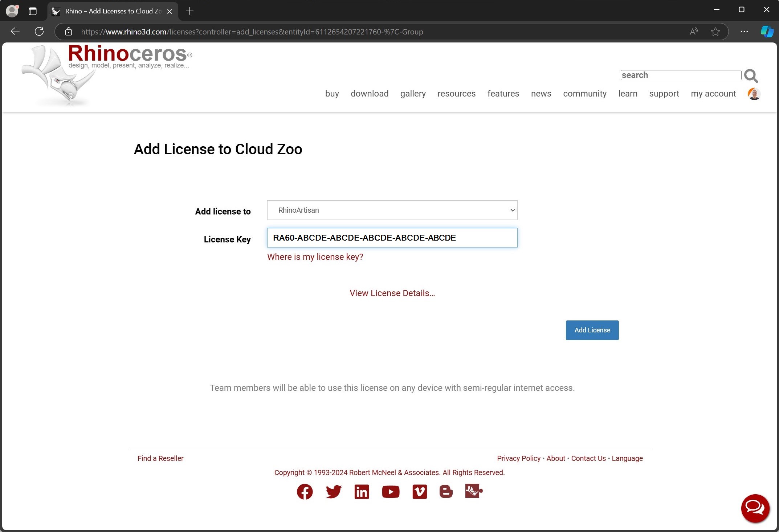Click the LinkedIn footer icon
This screenshot has height=532, width=779.
click(x=362, y=492)
